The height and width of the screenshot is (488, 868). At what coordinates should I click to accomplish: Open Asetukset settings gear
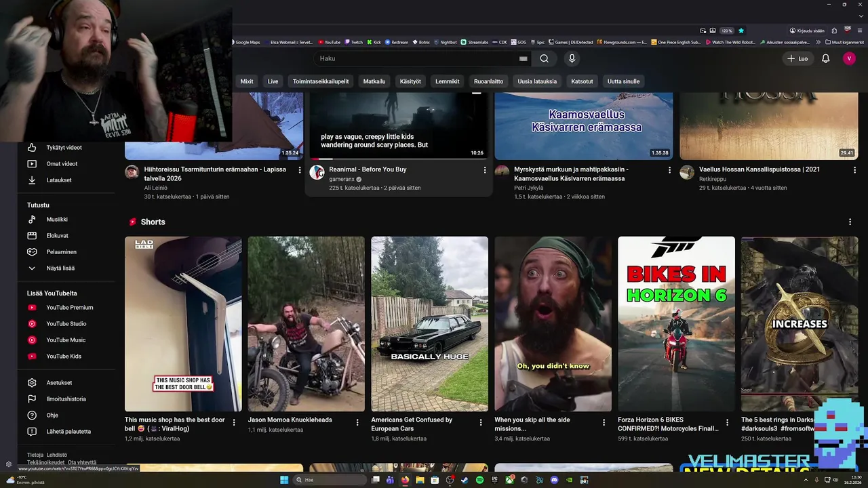pos(32,383)
